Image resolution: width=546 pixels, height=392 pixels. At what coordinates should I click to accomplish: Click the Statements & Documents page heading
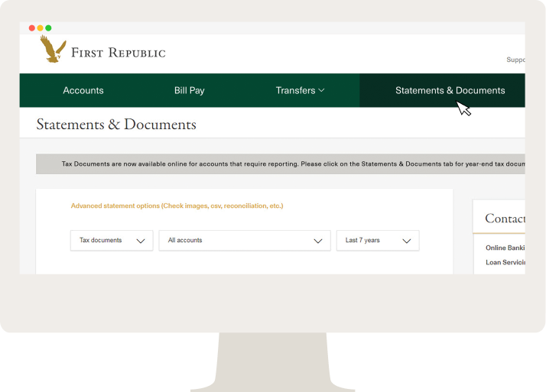116,125
